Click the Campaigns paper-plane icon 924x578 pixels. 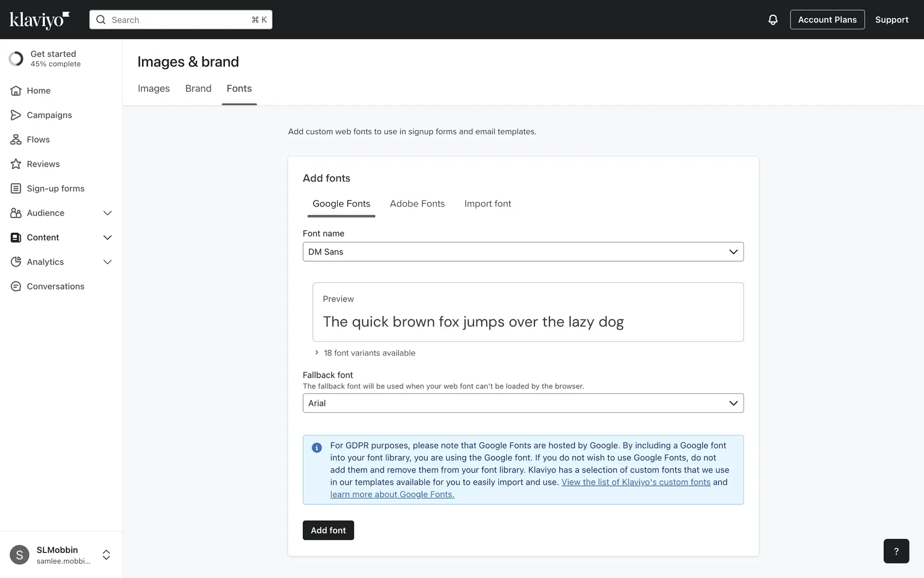point(16,115)
